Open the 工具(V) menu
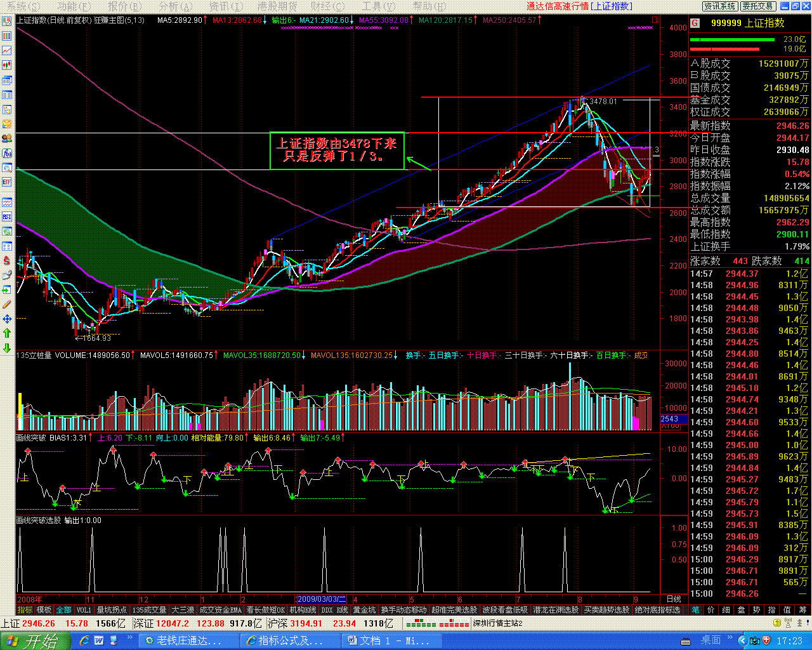Viewport: 812px width, 650px height. [378, 6]
